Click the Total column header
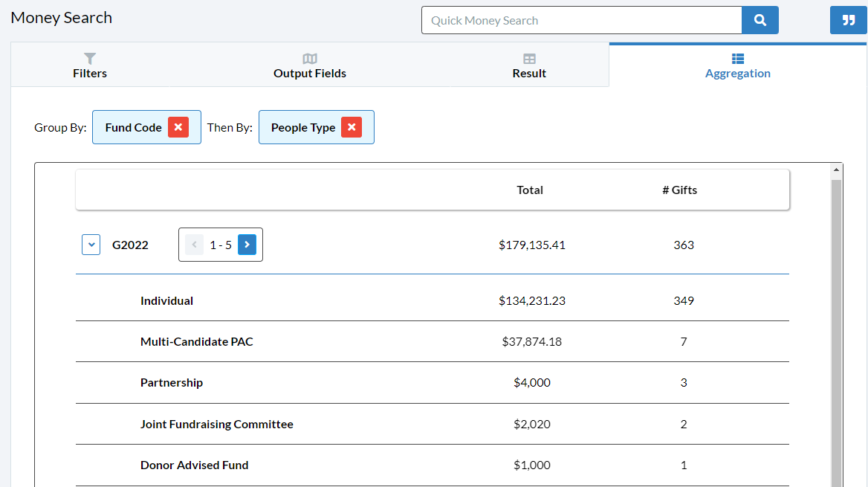Viewport: 868px width, 487px height. tap(530, 190)
